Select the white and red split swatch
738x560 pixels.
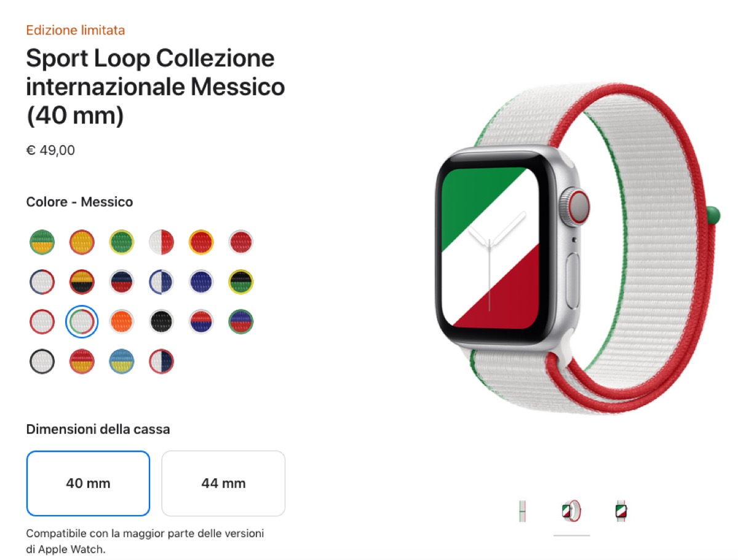point(161,242)
